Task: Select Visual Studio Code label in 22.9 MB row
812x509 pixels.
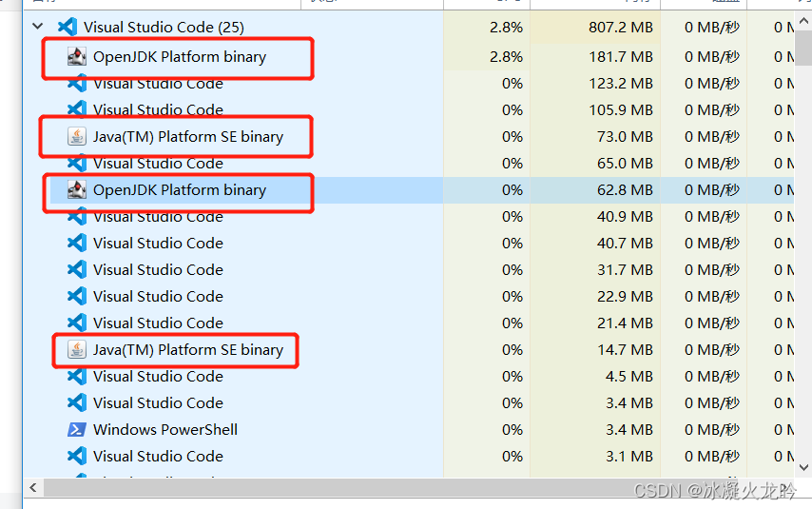Action: pyautogui.click(x=158, y=297)
